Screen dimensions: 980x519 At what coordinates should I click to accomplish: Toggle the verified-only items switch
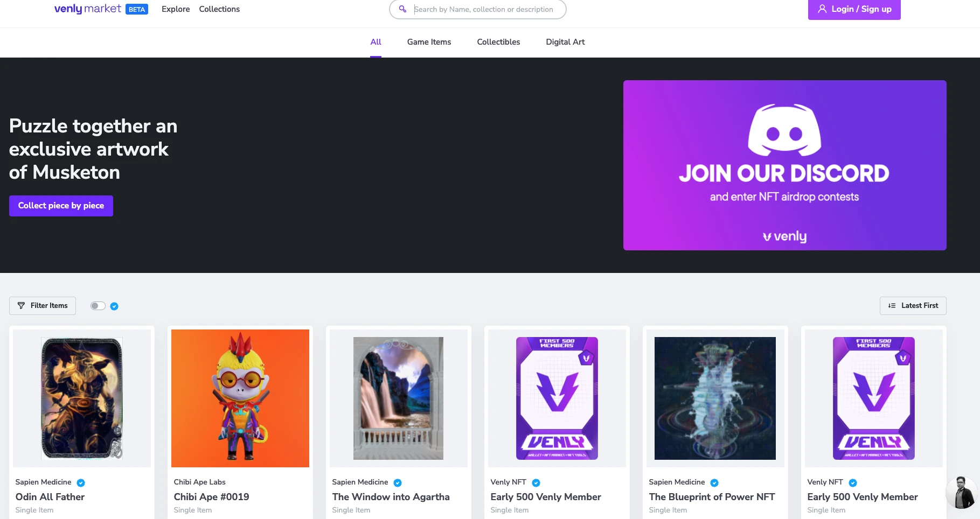[98, 306]
